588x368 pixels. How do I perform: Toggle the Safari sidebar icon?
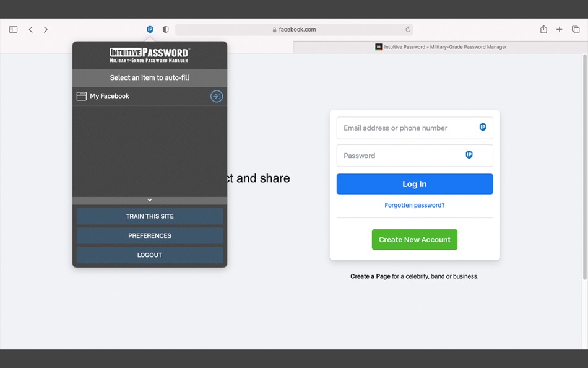(13, 29)
